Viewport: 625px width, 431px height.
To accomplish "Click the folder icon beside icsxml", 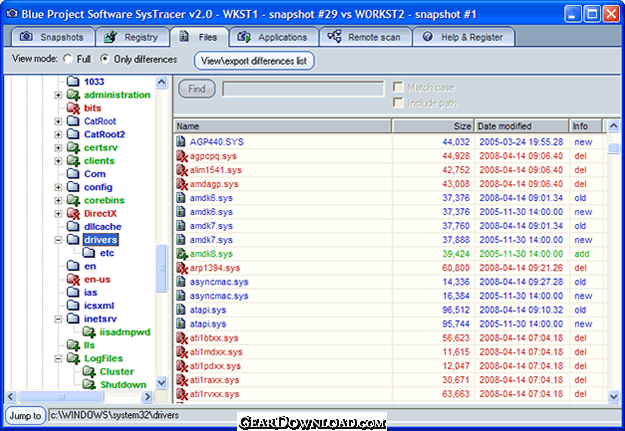I will [73, 305].
